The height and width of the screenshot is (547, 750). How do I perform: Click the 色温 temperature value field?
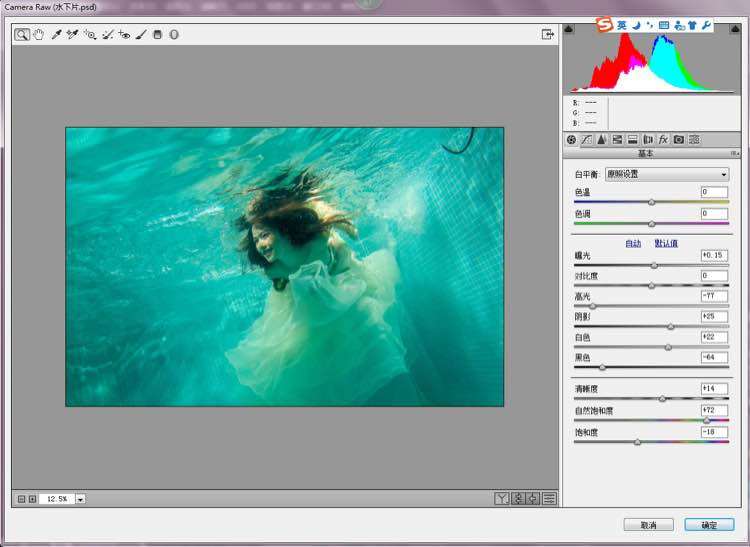click(x=714, y=191)
